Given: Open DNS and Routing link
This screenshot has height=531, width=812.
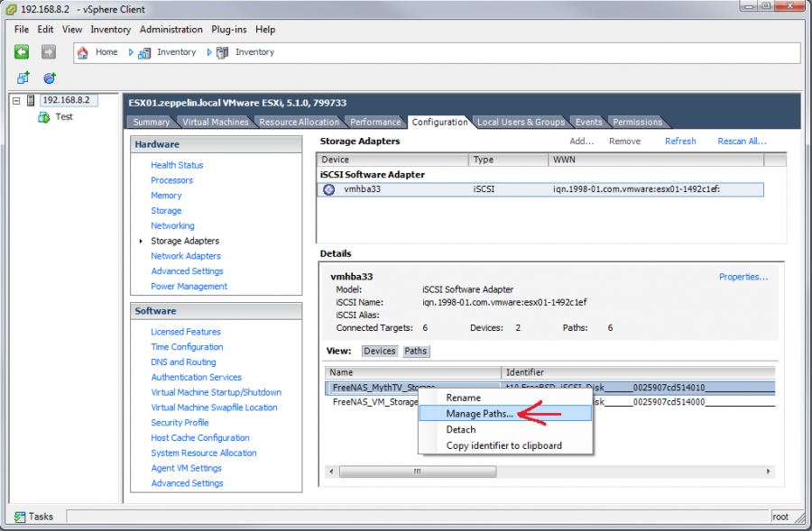Looking at the screenshot, I should point(183,362).
